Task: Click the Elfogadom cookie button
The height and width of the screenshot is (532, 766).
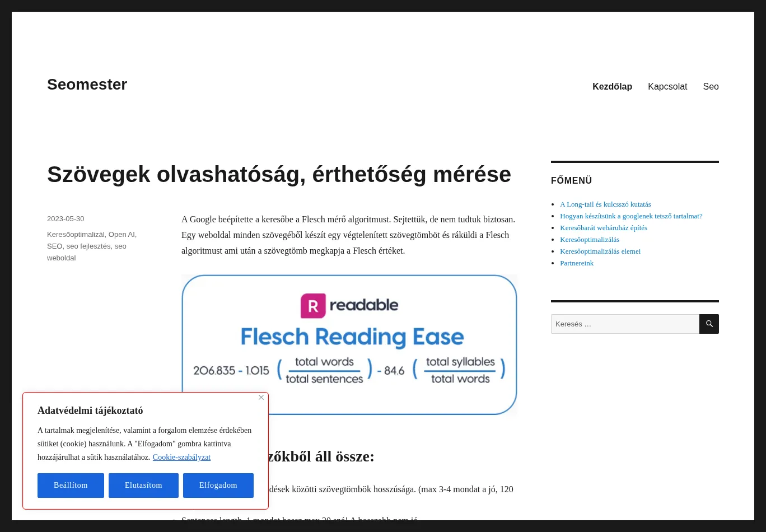Action: pos(218,486)
